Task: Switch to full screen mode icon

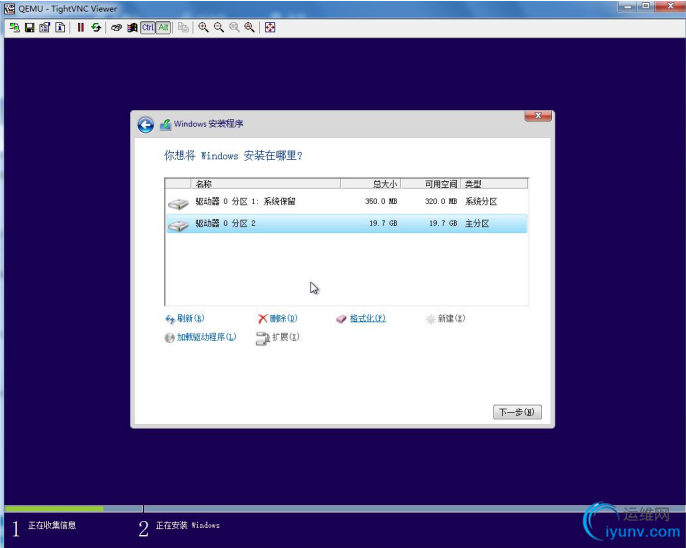Action: coord(270,28)
